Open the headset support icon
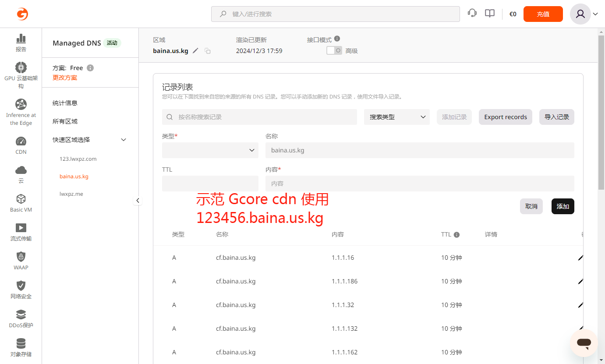The image size is (605, 364). [x=472, y=14]
